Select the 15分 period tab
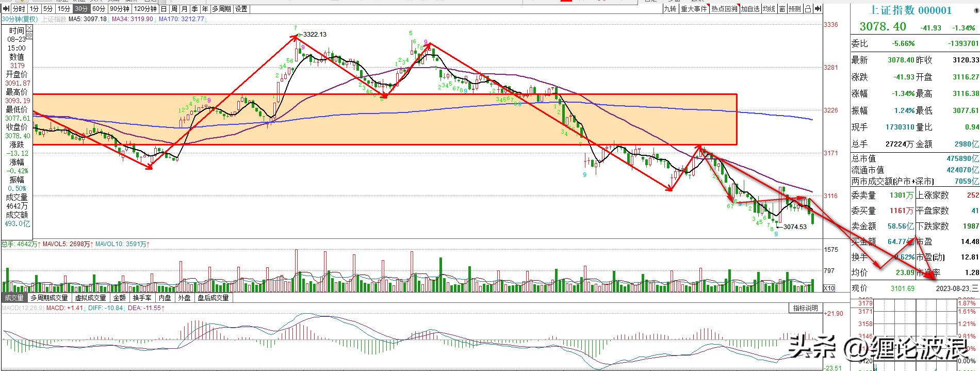Viewport: 980px width, 371px height. [64, 9]
